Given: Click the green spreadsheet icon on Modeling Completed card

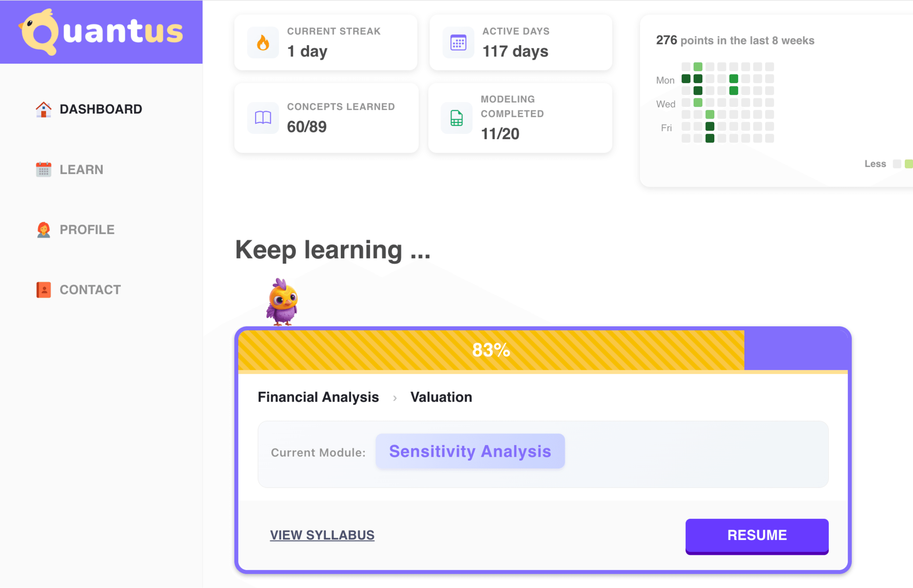Looking at the screenshot, I should coord(457,118).
